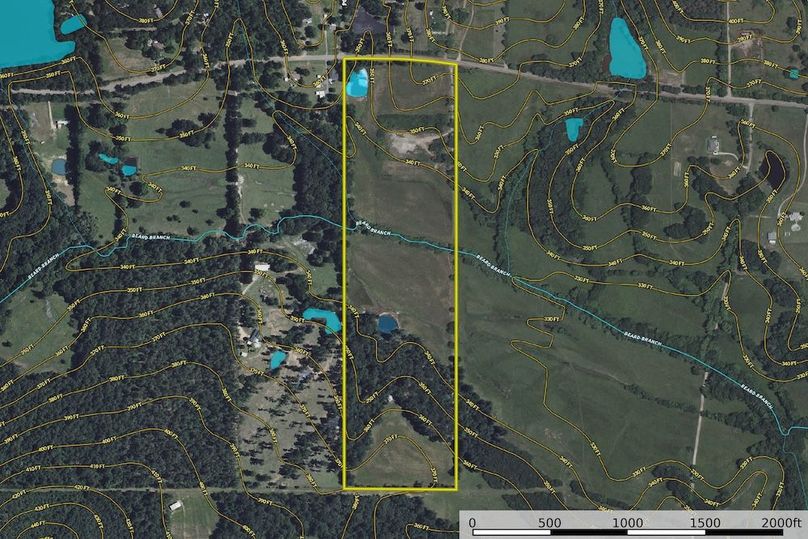Click the 2000ft label on the scale bar
Viewport: 808px width, 539px height.
tap(779, 524)
